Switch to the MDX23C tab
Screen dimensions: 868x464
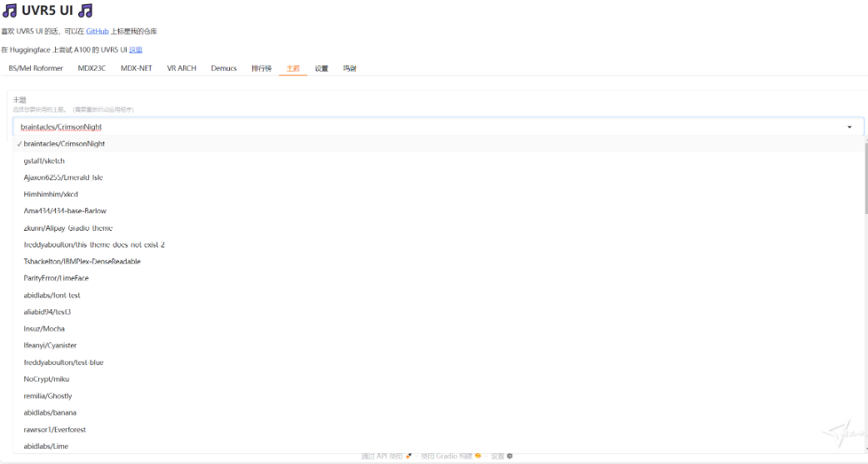pos(92,68)
